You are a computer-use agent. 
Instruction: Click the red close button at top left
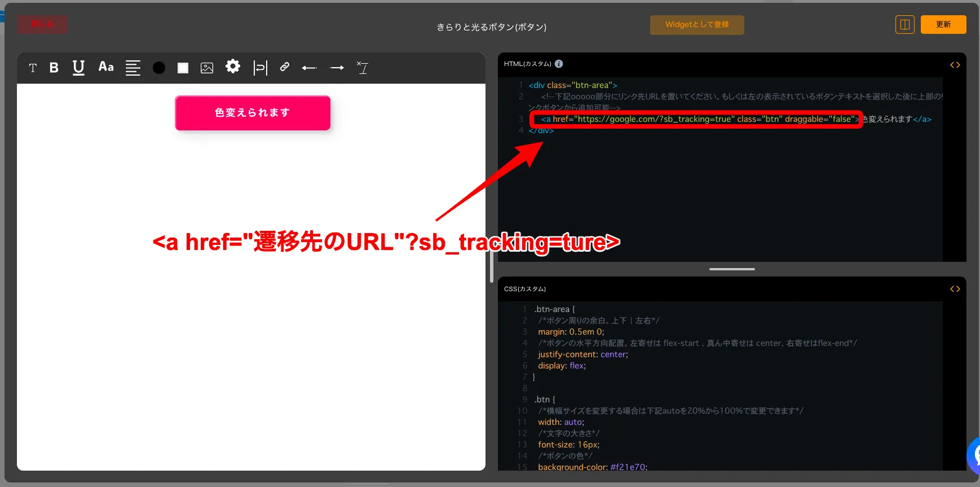point(42,24)
